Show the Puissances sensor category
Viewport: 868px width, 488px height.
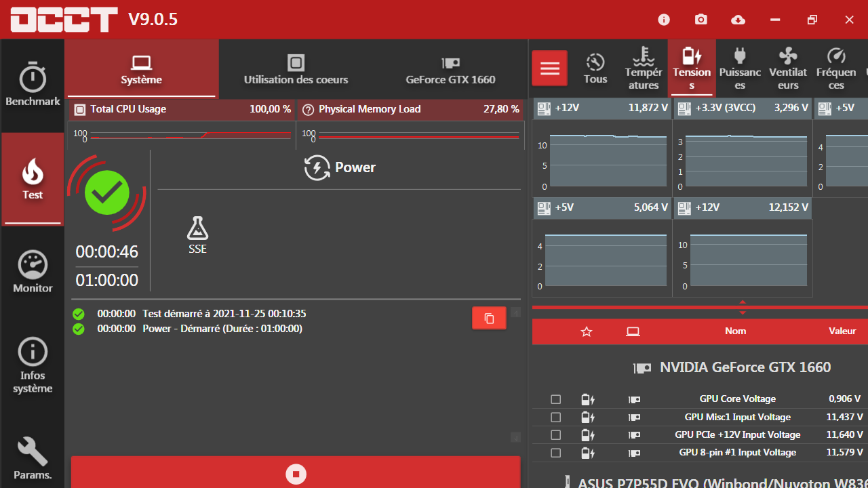740,68
